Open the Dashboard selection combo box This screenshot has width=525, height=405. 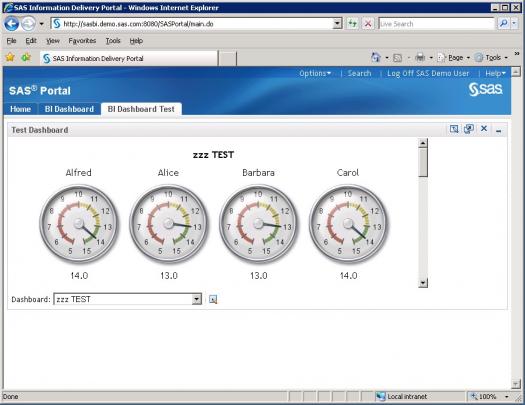click(x=128, y=299)
